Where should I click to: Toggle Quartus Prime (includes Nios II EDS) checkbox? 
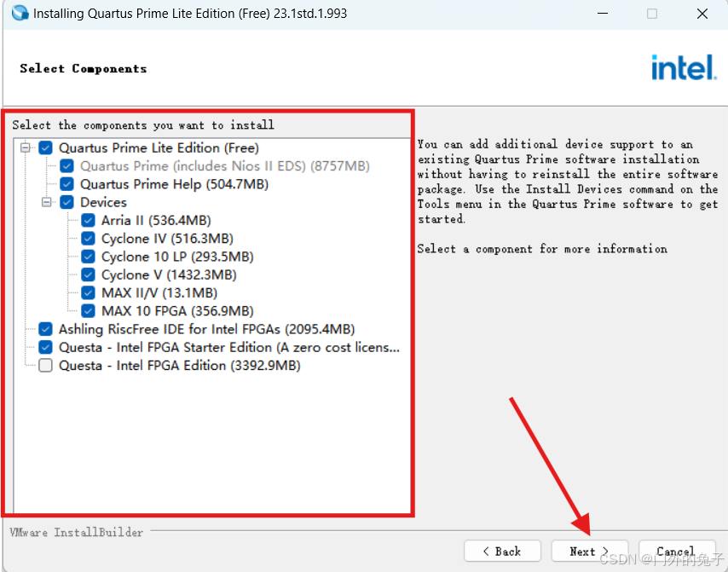pos(66,165)
